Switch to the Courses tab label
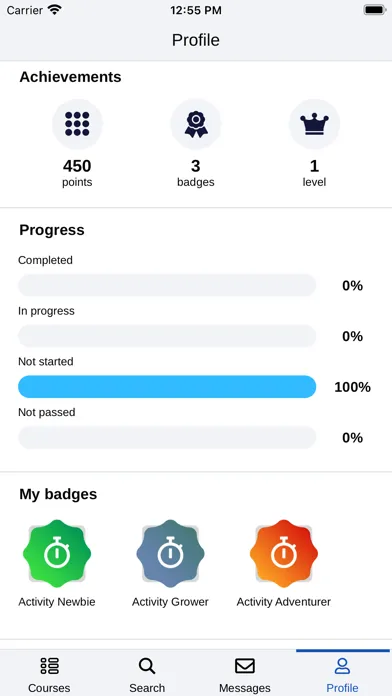The width and height of the screenshot is (392, 696). (x=49, y=688)
